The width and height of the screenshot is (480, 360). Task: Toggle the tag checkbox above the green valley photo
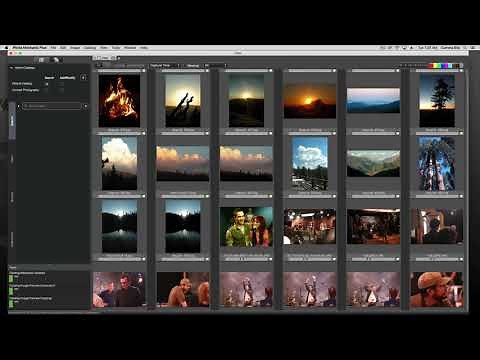[397, 133]
